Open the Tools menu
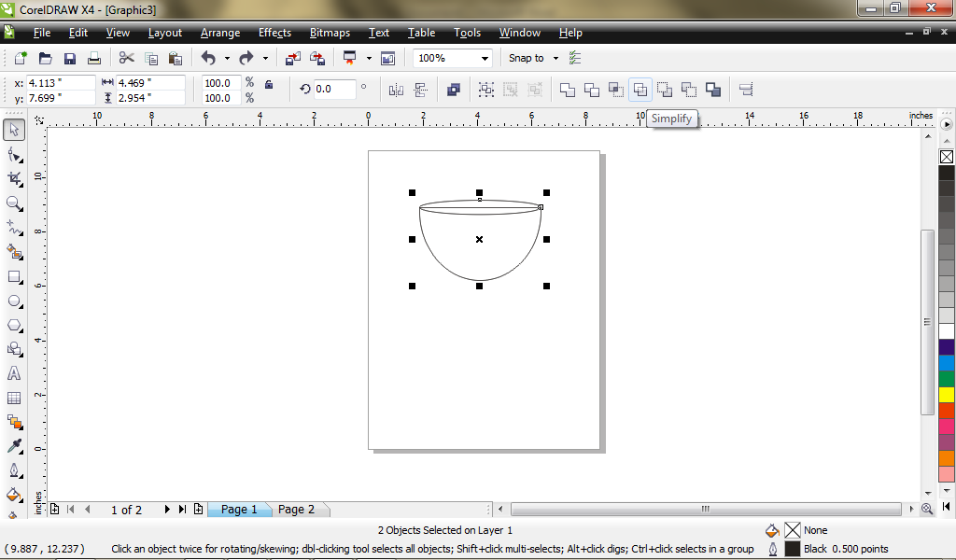 coord(467,33)
